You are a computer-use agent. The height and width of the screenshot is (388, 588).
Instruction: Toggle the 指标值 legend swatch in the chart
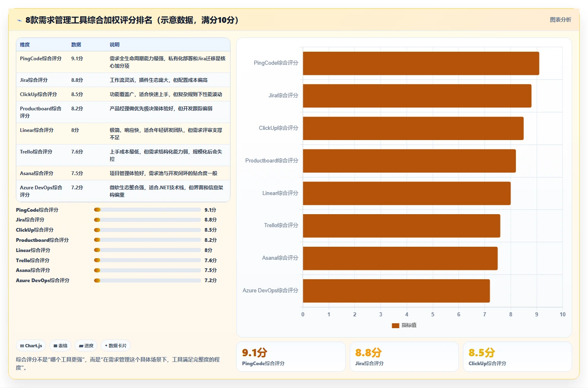[x=395, y=325]
